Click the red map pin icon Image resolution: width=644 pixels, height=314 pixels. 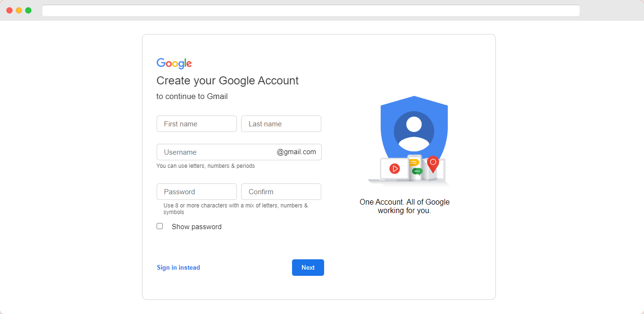pyautogui.click(x=433, y=164)
